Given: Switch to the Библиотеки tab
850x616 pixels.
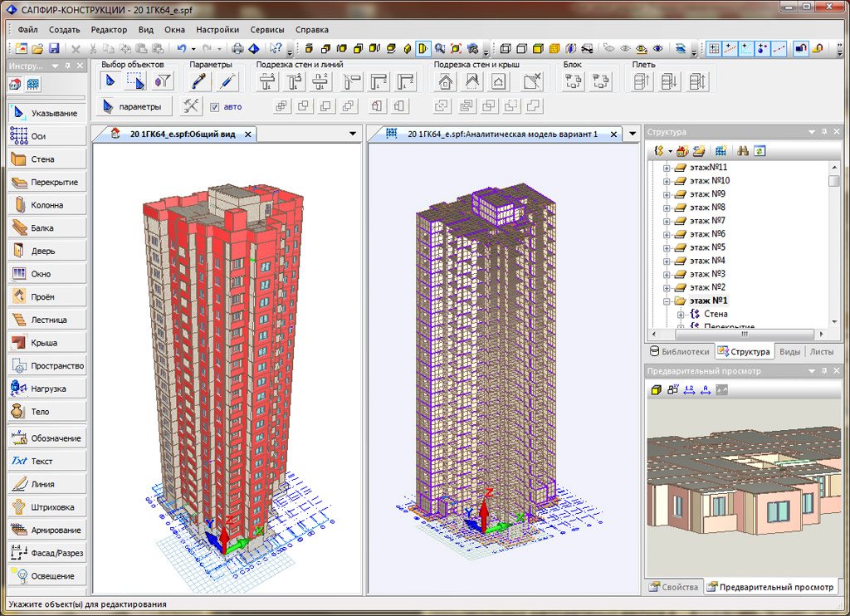Looking at the screenshot, I should coord(680,352).
